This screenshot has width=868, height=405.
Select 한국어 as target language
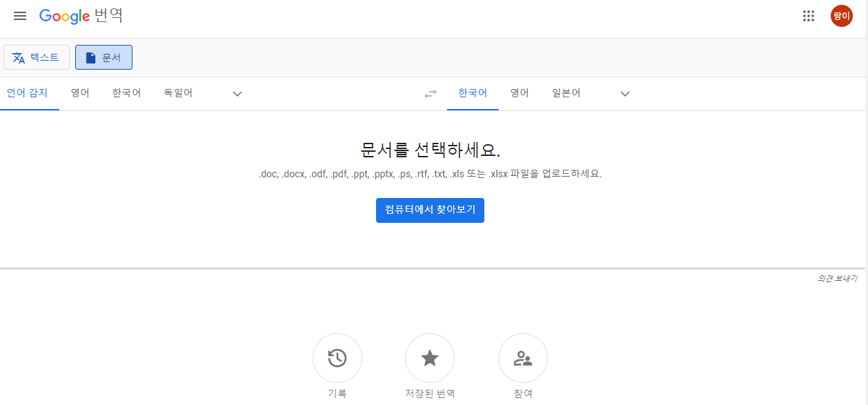click(473, 93)
